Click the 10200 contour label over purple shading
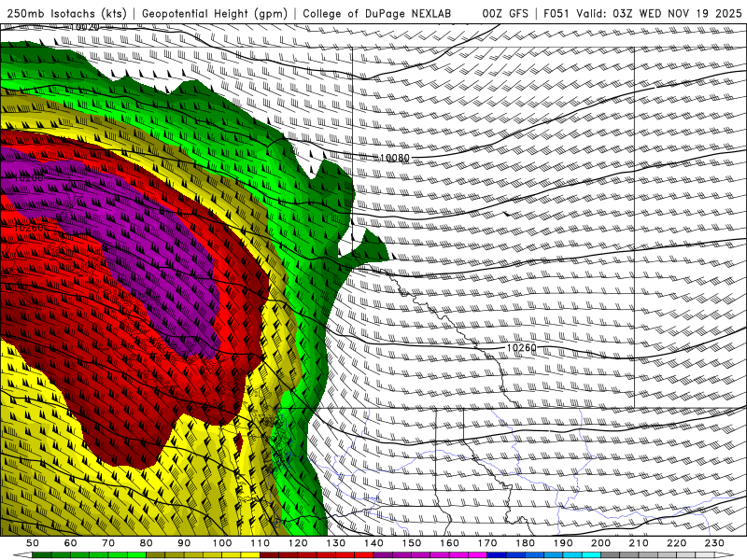747x560 pixels. coord(29,178)
